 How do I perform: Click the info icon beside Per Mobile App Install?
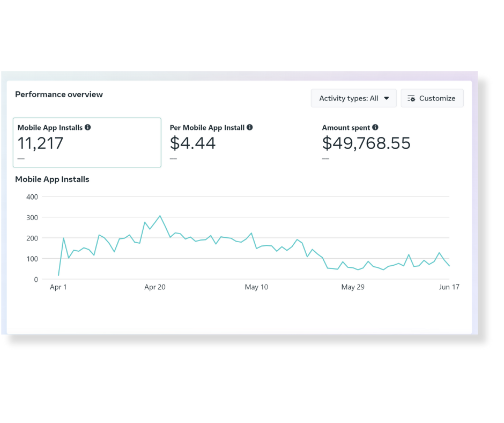250,127
